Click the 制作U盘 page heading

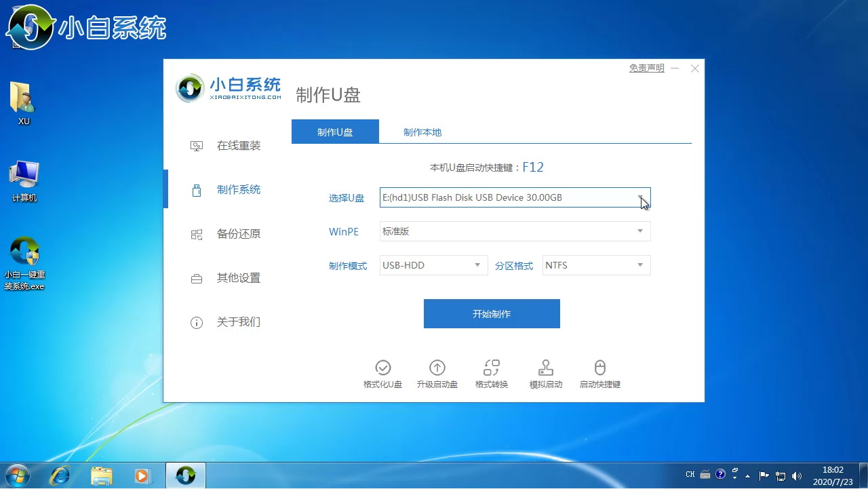[x=328, y=95]
